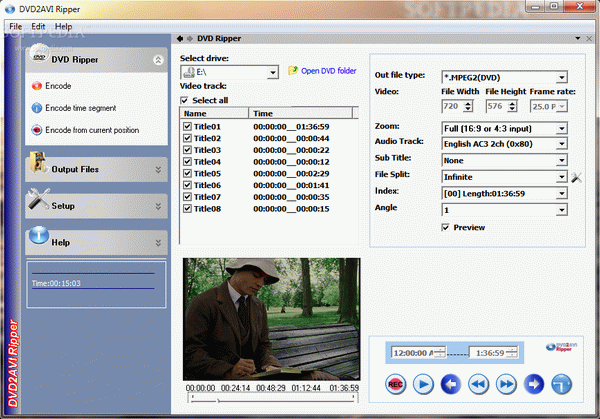The image size is (600, 419).
Task: Open the File Split dropdown
Action: 561,177
